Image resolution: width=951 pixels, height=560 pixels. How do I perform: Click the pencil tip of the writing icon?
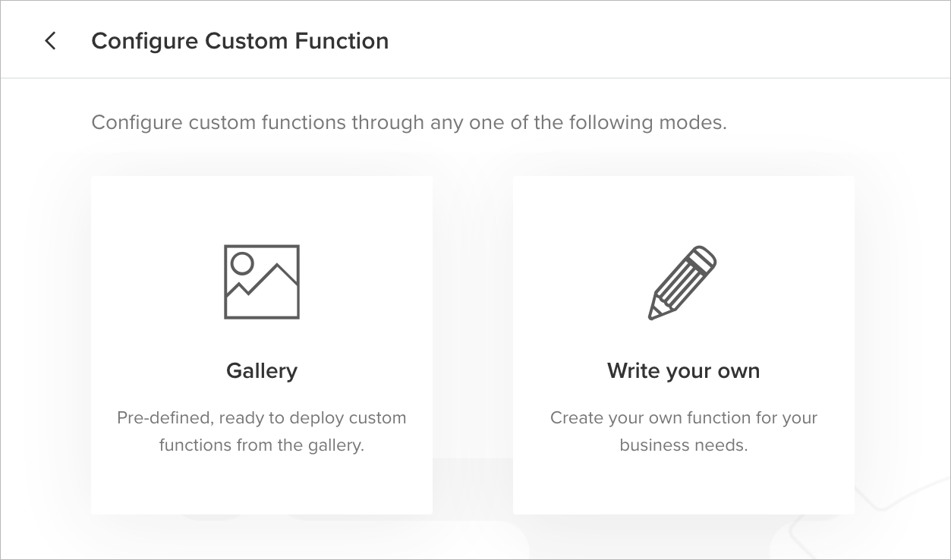pyautogui.click(x=653, y=313)
